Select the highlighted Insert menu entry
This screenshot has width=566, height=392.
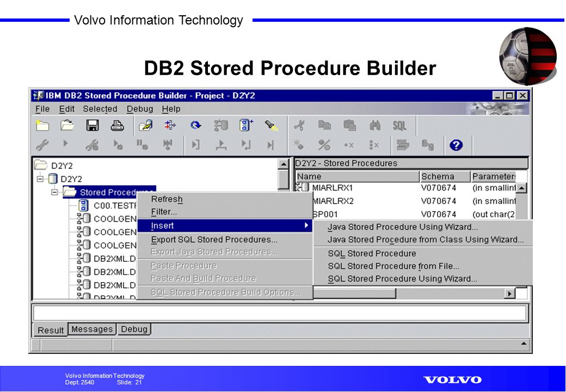pyautogui.click(x=225, y=225)
